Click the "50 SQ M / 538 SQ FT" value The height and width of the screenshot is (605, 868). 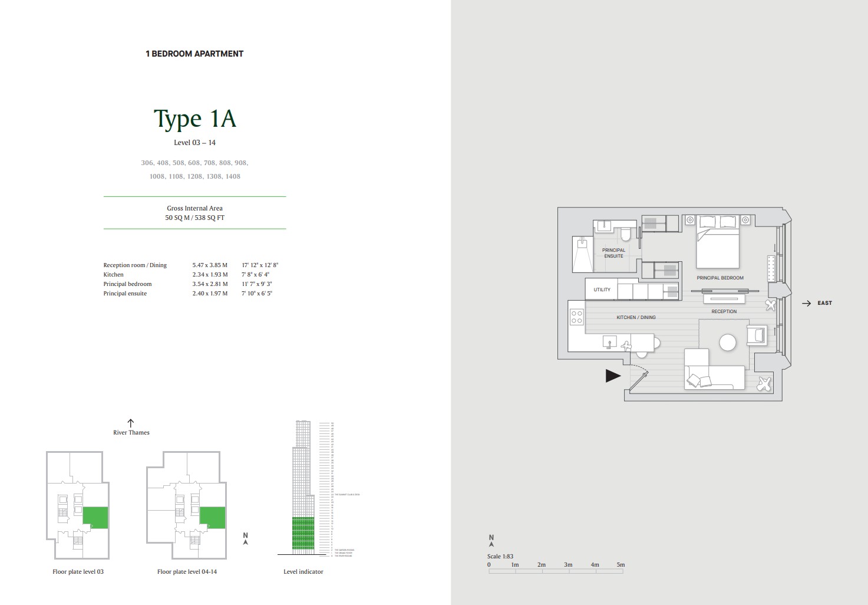pos(194,218)
